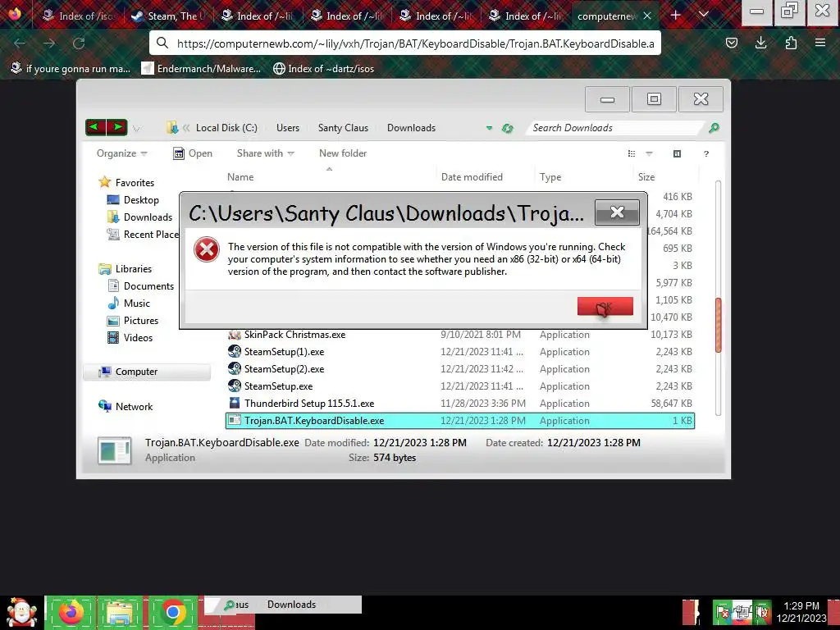Viewport: 840px width, 630px height.
Task: Select the SteamSetup(2).exe file
Action: click(459, 369)
